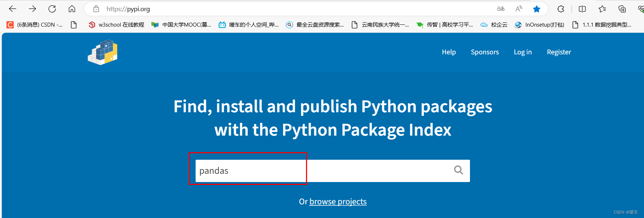Open the collections panel
This screenshot has width=644, height=218.
click(622, 9)
